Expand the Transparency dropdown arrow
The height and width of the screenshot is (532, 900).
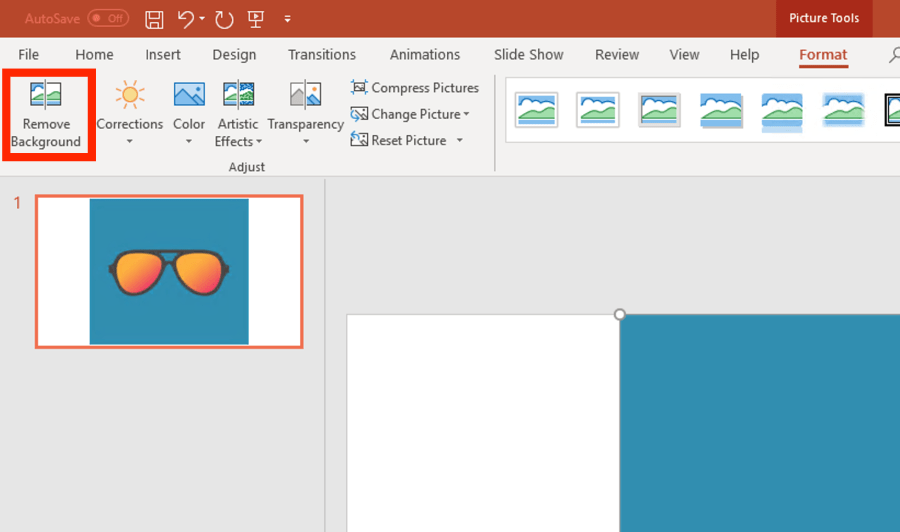point(306,142)
